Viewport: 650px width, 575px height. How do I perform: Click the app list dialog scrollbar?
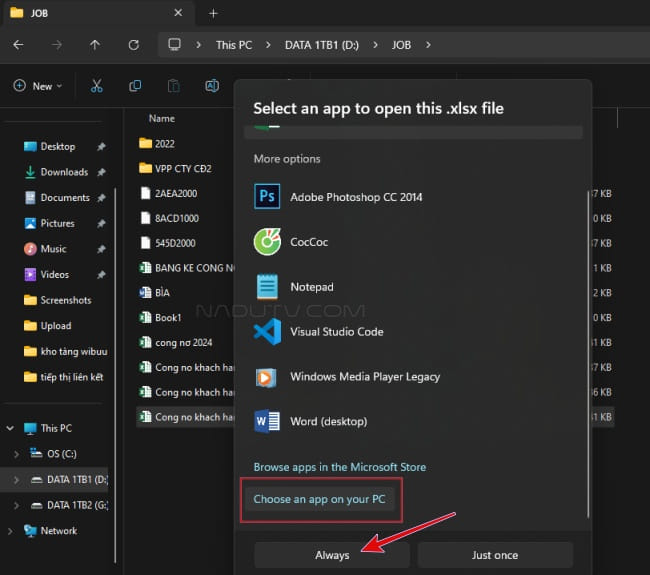[588, 354]
